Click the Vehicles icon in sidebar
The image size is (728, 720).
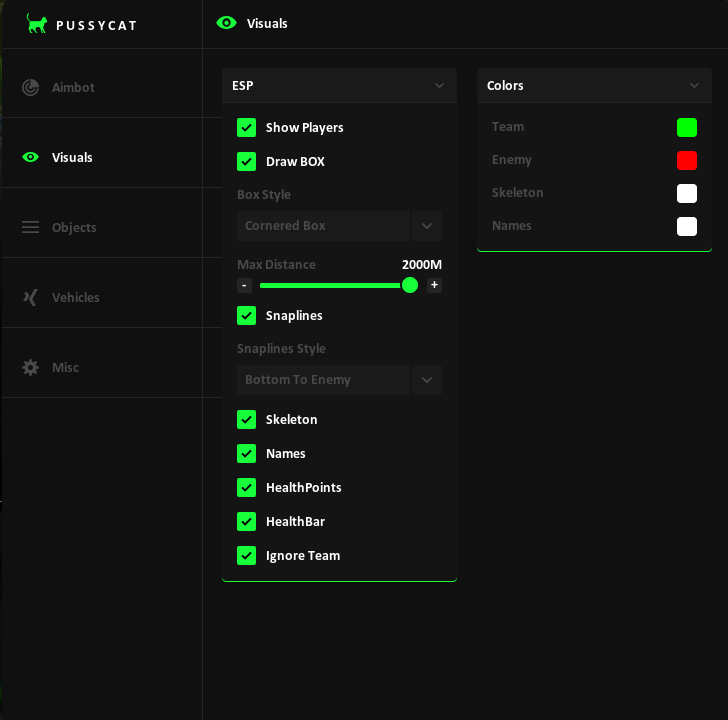pos(31,298)
